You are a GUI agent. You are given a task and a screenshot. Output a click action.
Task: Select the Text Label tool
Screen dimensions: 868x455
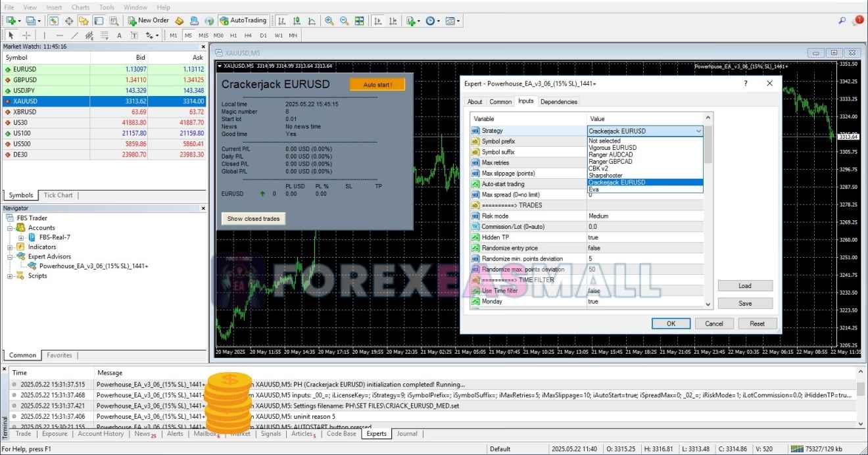click(134, 35)
